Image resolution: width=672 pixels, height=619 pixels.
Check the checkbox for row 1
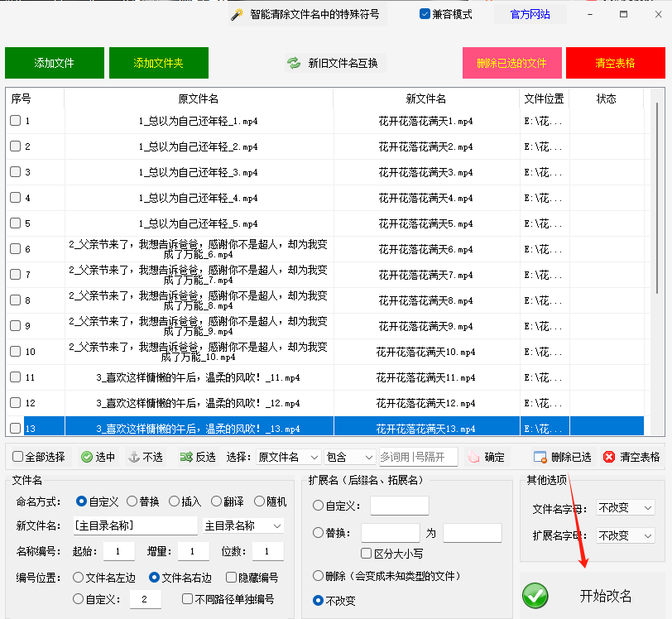16,121
